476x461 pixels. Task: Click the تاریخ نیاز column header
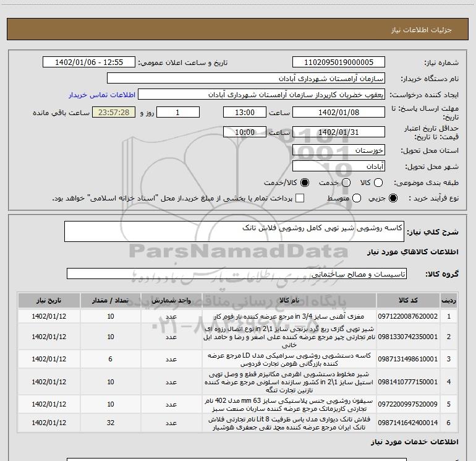[x=49, y=300]
